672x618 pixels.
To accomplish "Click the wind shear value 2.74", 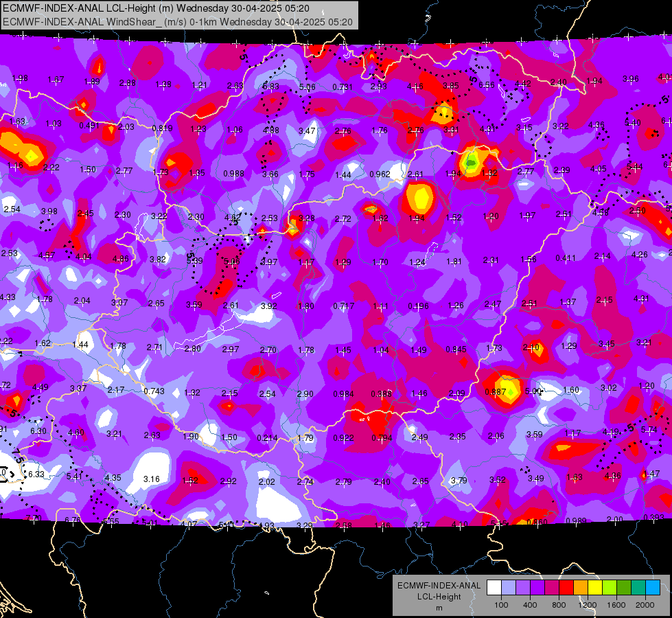I will coord(305,481).
